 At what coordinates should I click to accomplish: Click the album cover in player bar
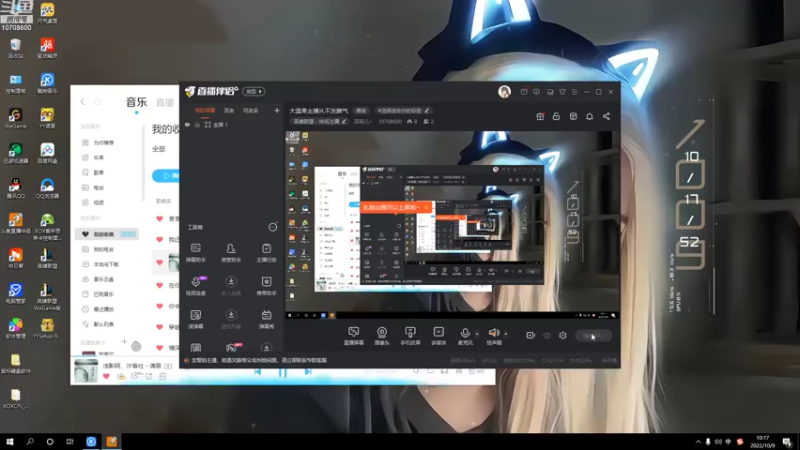[86, 371]
